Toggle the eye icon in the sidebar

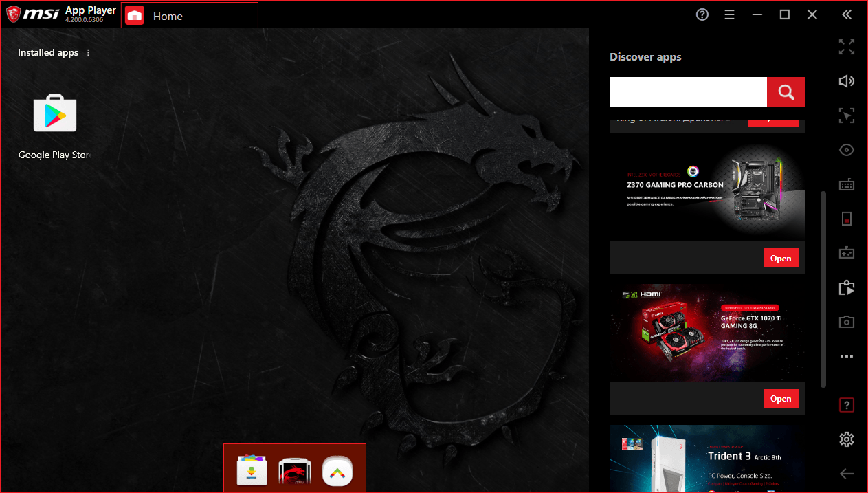(x=847, y=150)
